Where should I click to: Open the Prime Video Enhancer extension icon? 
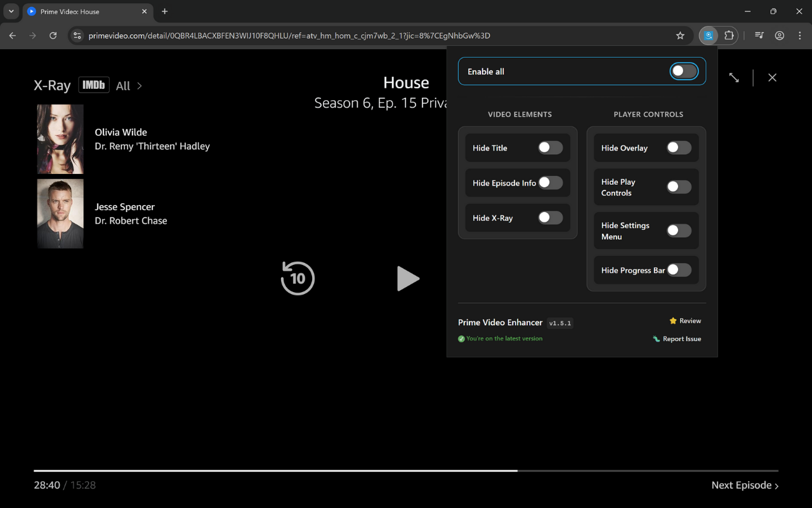(x=709, y=36)
